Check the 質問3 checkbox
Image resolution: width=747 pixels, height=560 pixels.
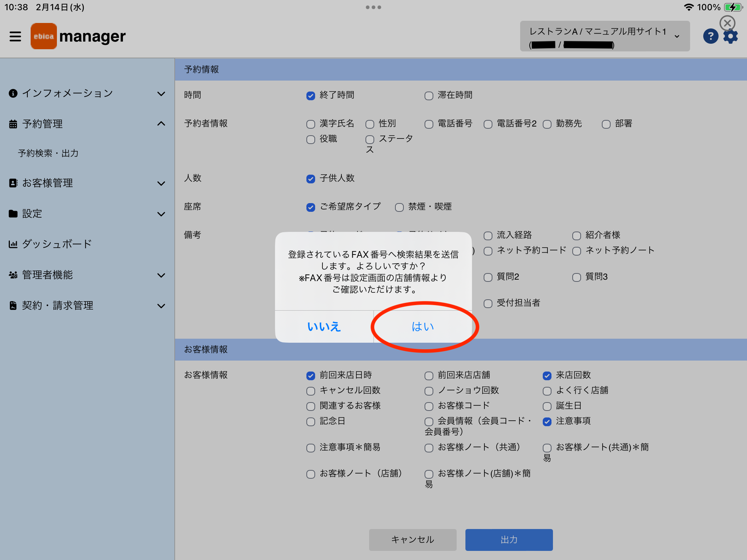pos(577,277)
